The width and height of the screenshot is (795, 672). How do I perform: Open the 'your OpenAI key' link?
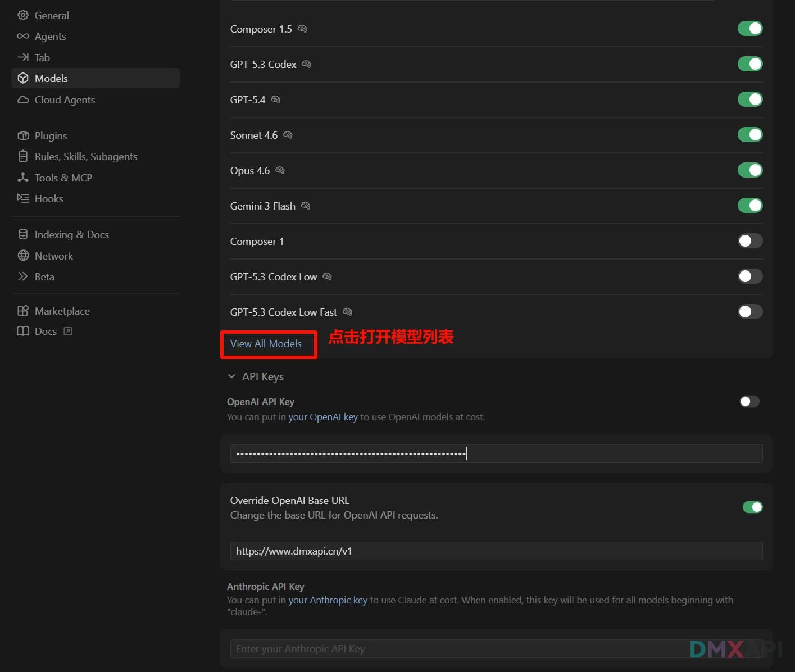pyautogui.click(x=323, y=417)
